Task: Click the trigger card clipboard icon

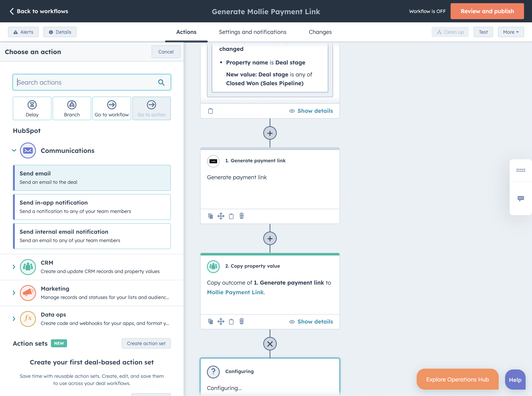Action: coord(210,111)
